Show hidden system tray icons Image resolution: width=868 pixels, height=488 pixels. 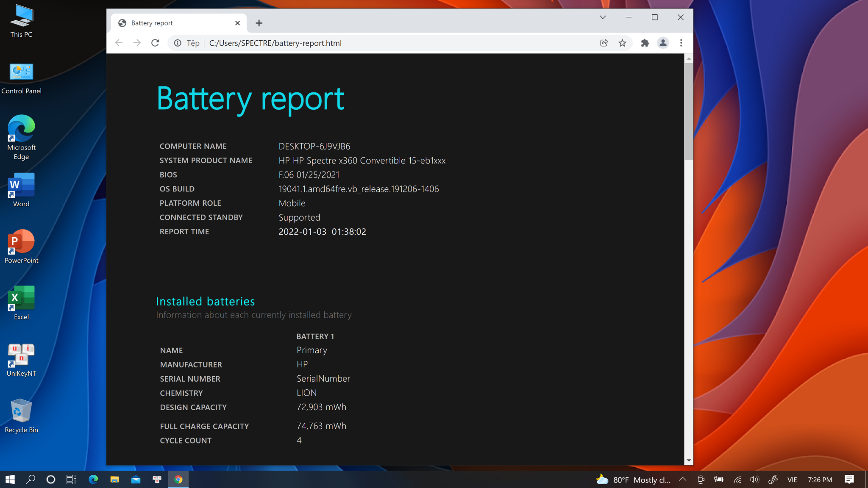[682, 479]
